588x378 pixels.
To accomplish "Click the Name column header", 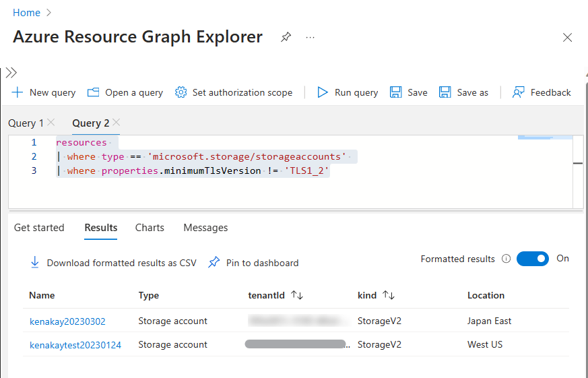I will [42, 296].
